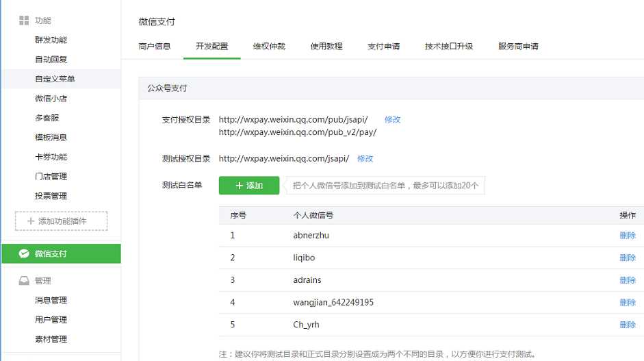Image resolution: width=644 pixels, height=361 pixels.
Task: Delete wangjian_642249195 from the whitelist
Action: [x=628, y=303]
